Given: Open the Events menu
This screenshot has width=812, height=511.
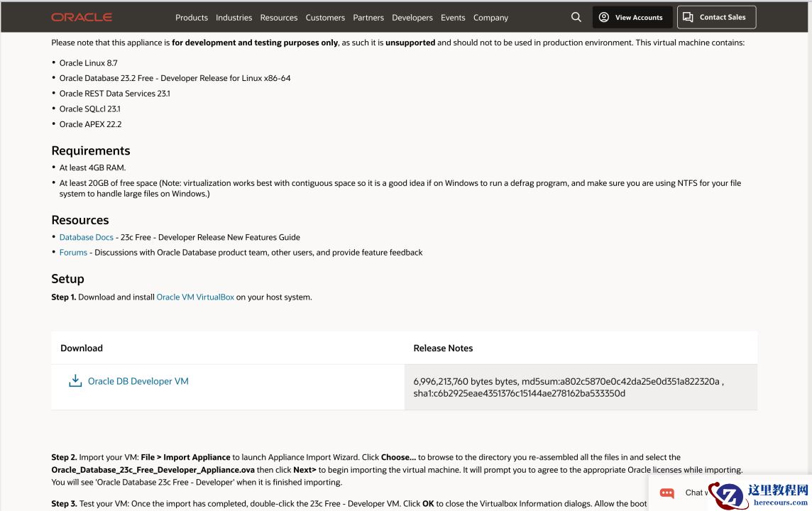Looking at the screenshot, I should click(453, 18).
